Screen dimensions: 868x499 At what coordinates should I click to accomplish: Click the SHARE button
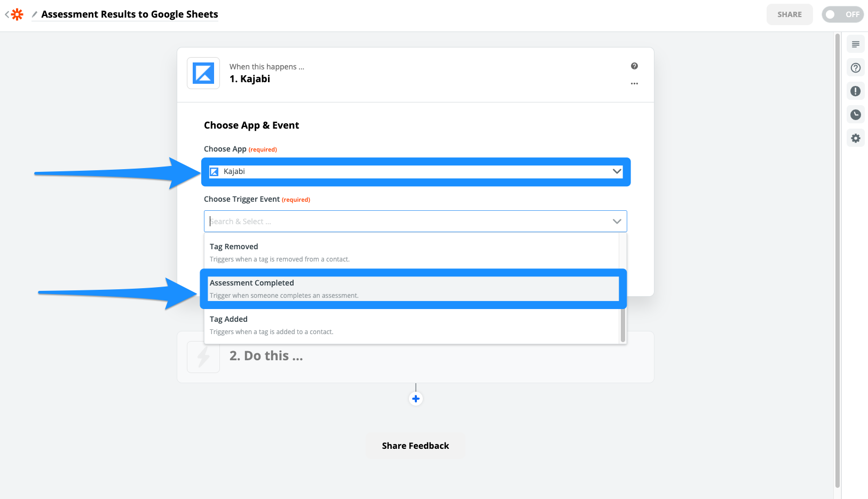[x=790, y=14]
